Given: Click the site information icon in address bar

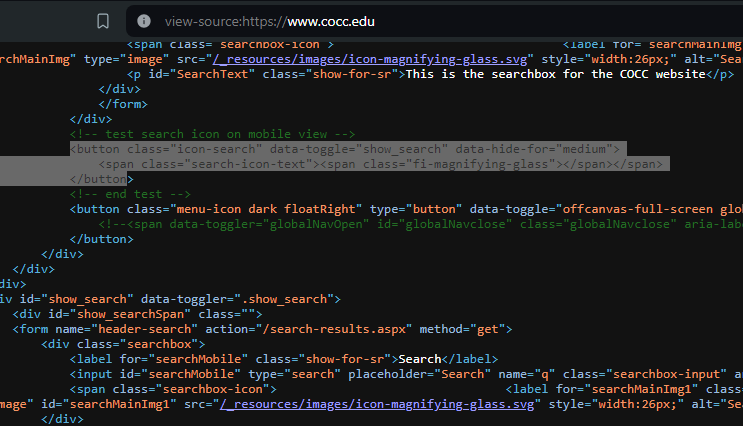Looking at the screenshot, I should pos(144,21).
